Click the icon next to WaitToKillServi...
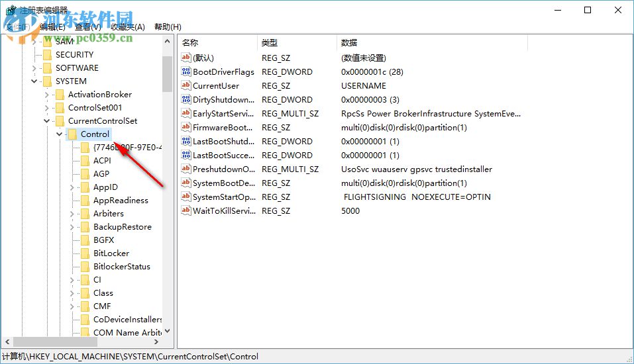This screenshot has width=634, height=364. pyautogui.click(x=186, y=210)
